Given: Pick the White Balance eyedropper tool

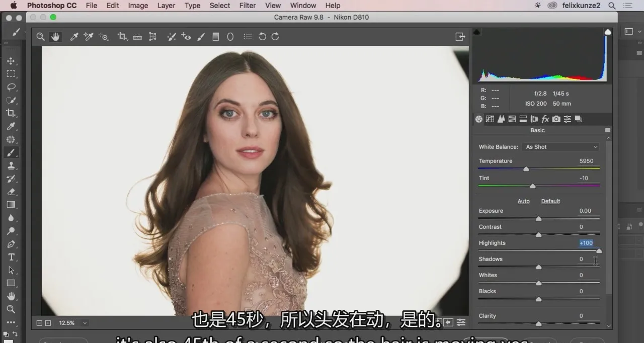Looking at the screenshot, I should pos(74,37).
